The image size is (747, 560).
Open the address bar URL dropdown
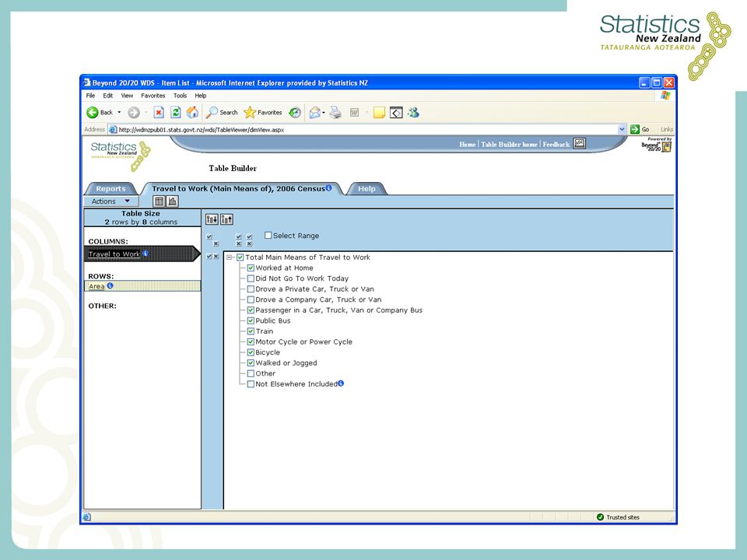point(622,129)
